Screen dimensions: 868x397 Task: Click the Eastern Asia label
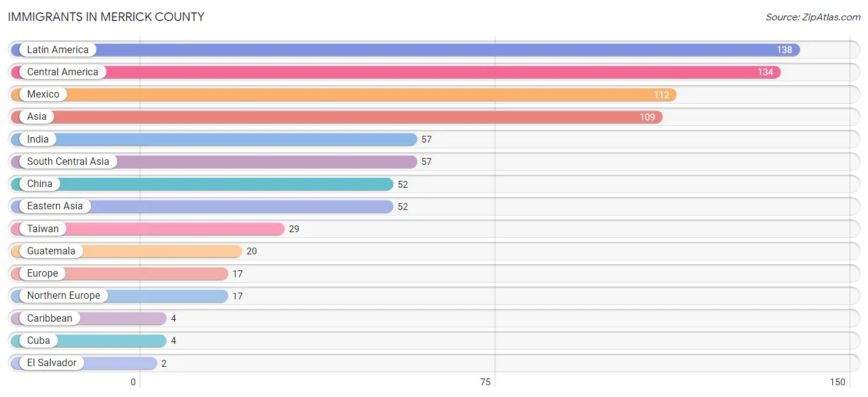(x=55, y=206)
